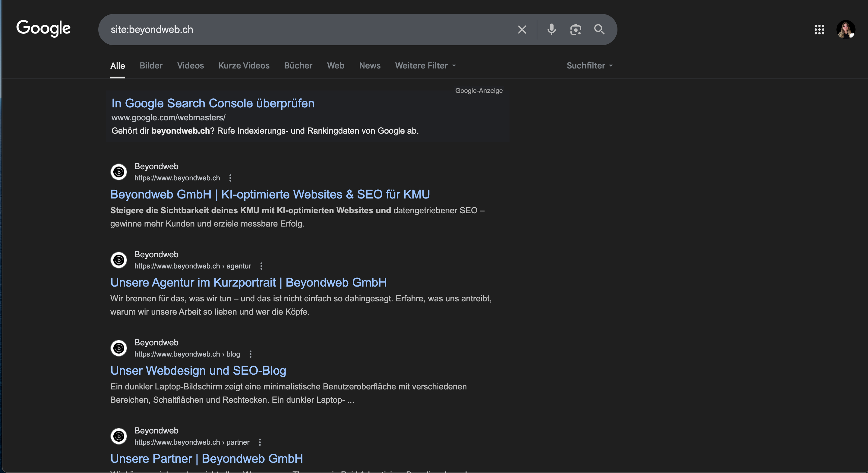Switch to the Bücher tab
This screenshot has width=868, height=473.
[x=298, y=65]
